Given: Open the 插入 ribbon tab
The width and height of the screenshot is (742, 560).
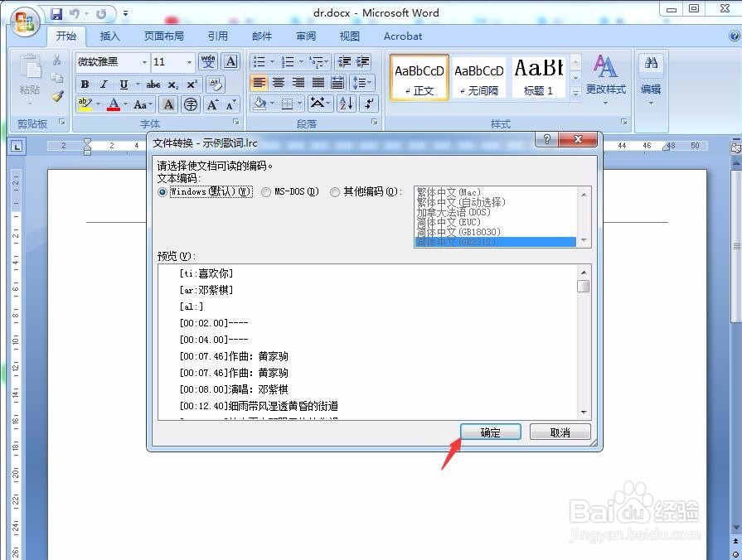Looking at the screenshot, I should click(x=109, y=36).
